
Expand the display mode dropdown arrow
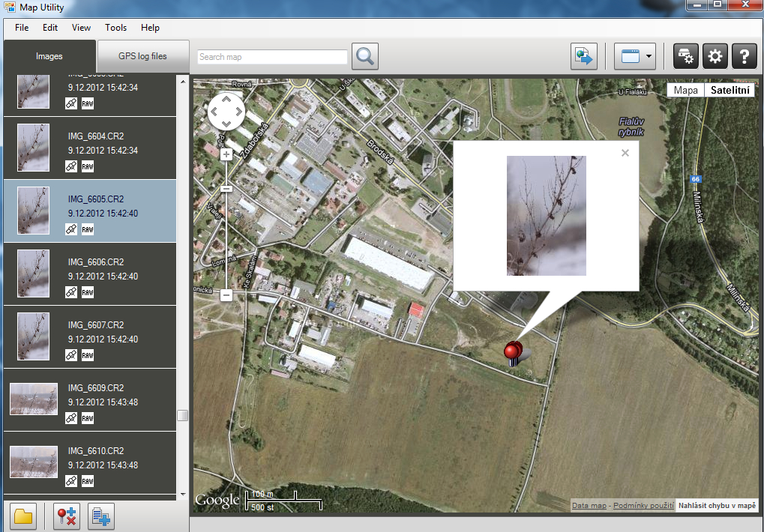(x=649, y=56)
